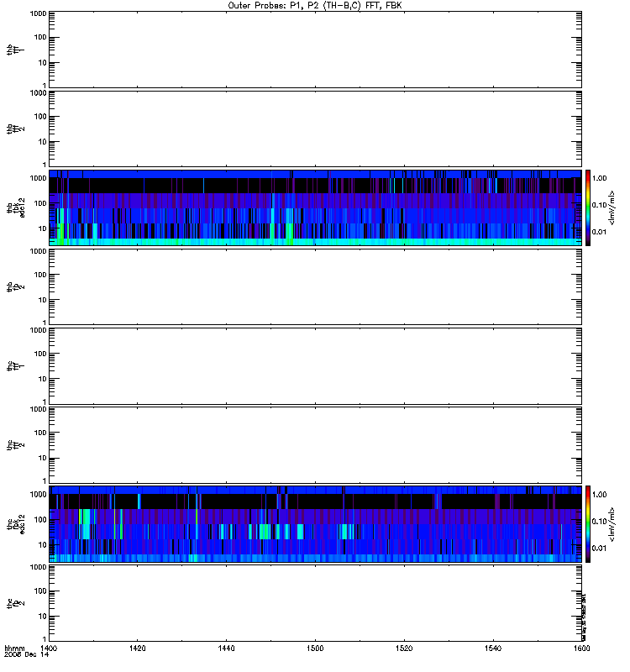This screenshot has height=672, width=630.
Task: Click the '1540' time axis label
Action: [493, 648]
